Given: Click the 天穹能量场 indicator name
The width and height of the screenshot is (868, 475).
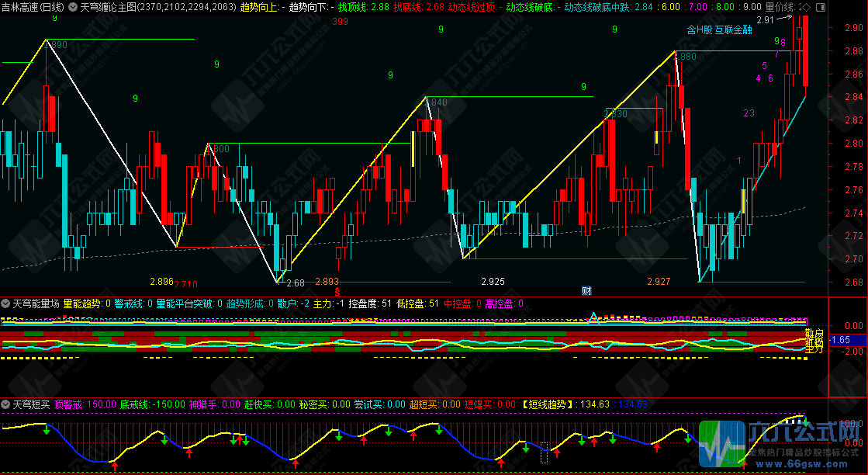Looking at the screenshot, I should [x=36, y=303].
